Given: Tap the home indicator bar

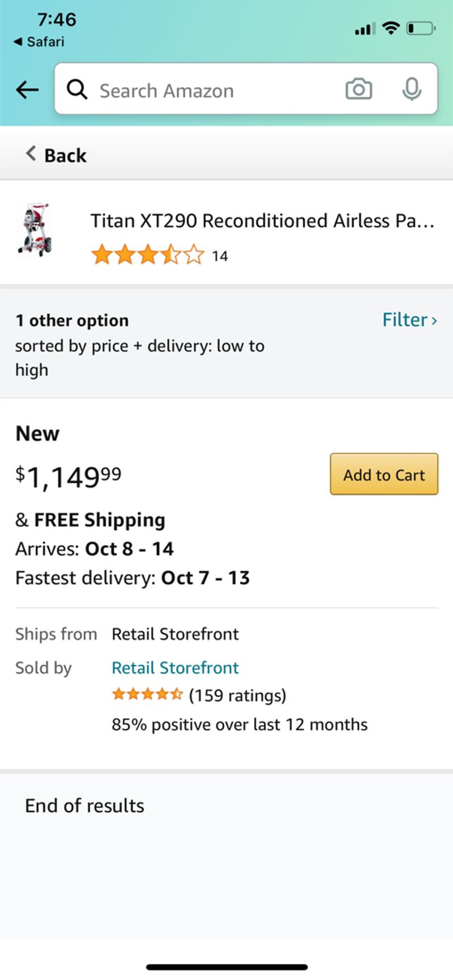Looking at the screenshot, I should pos(226,967).
